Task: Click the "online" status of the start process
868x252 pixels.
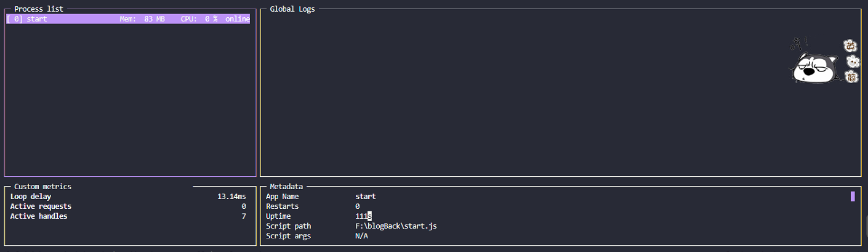Action: click(237, 19)
